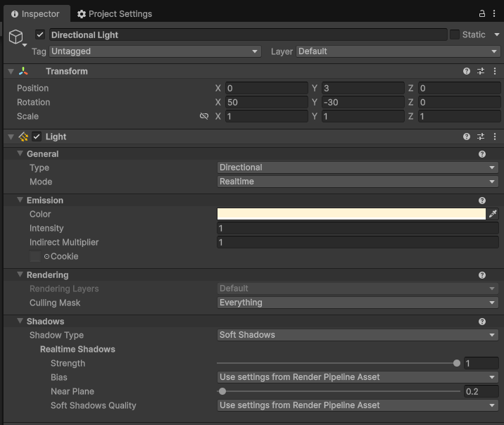Open the Inspector tab's more options menu
The height and width of the screenshot is (425, 504).
494,13
